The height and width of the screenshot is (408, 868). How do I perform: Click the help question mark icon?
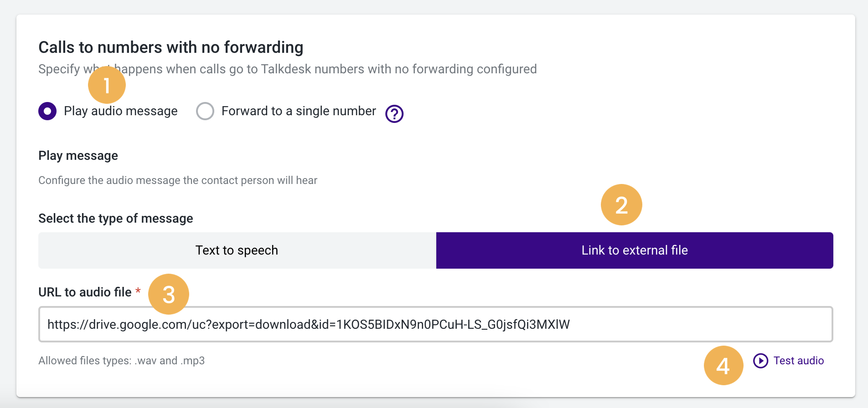[x=394, y=114]
